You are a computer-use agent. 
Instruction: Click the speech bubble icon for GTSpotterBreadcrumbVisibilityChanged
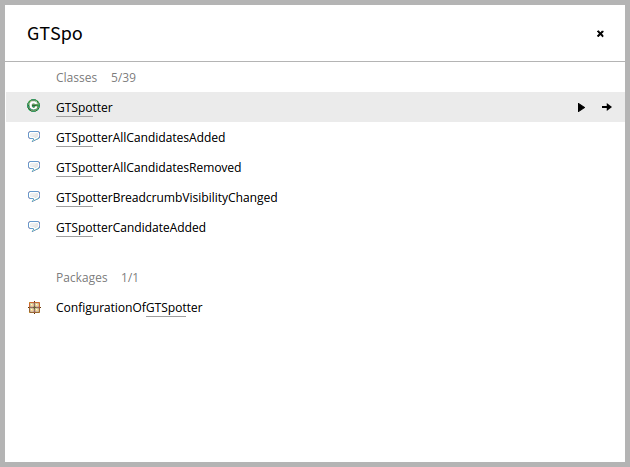34,197
